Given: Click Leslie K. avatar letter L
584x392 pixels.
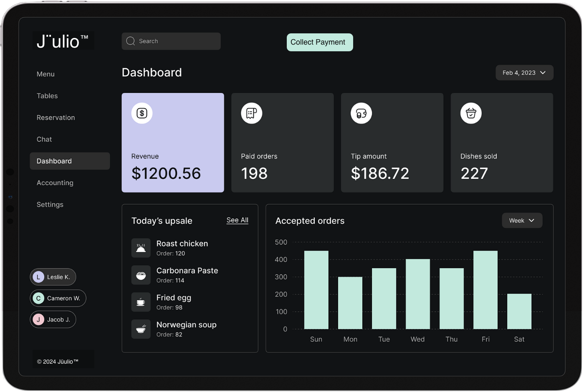Looking at the screenshot, I should pyautogui.click(x=38, y=277).
